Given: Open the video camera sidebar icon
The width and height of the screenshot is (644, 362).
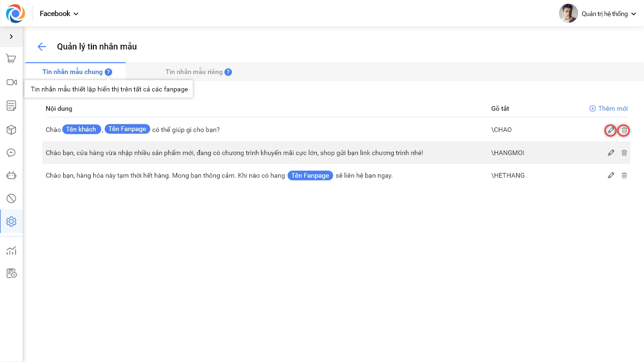Looking at the screenshot, I should [11, 82].
